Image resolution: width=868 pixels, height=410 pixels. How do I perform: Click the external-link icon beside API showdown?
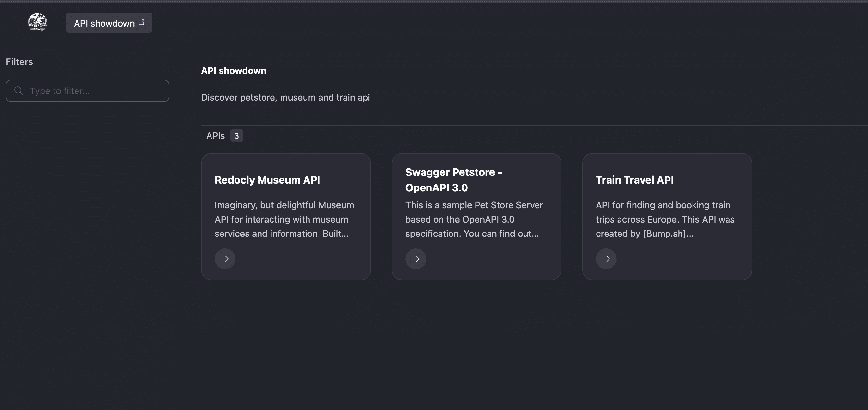pyautogui.click(x=142, y=22)
